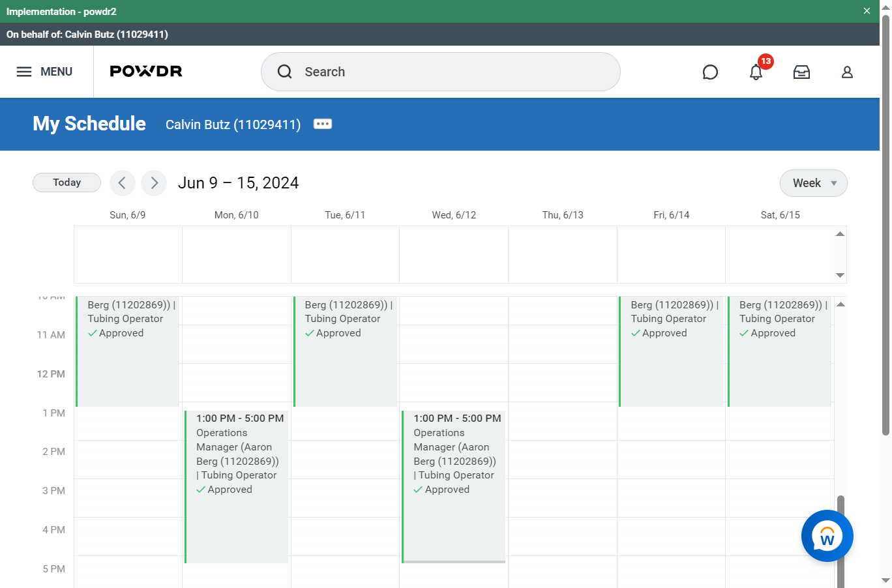Open Monday 1:00 PM - 5:00 PM shift
The width and height of the screenshot is (892, 588).
237,486
